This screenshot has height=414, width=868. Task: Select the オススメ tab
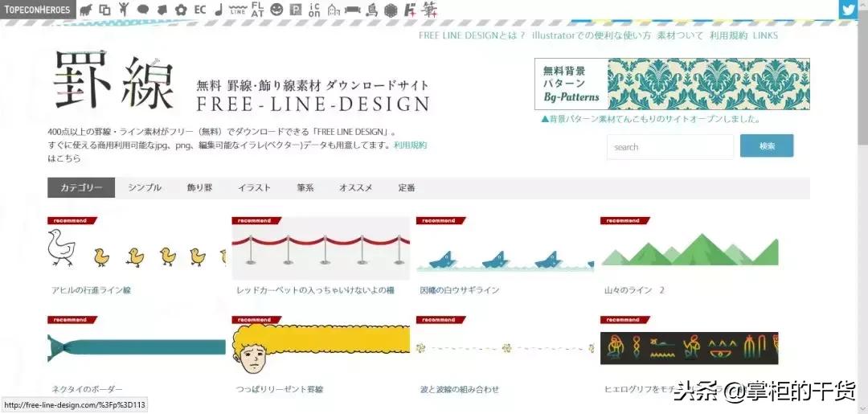coord(356,187)
